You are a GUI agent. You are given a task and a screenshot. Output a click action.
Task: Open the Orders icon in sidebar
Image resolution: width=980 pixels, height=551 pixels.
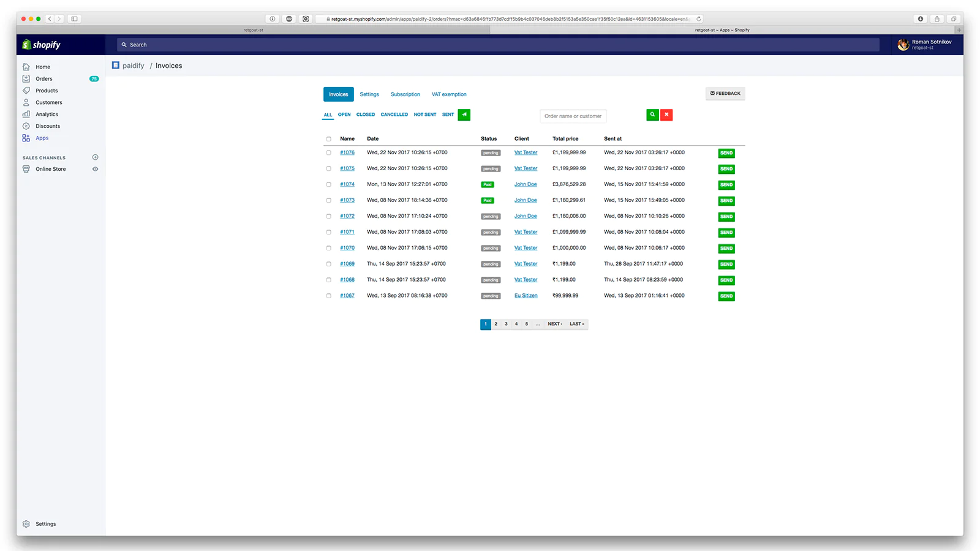(x=26, y=78)
